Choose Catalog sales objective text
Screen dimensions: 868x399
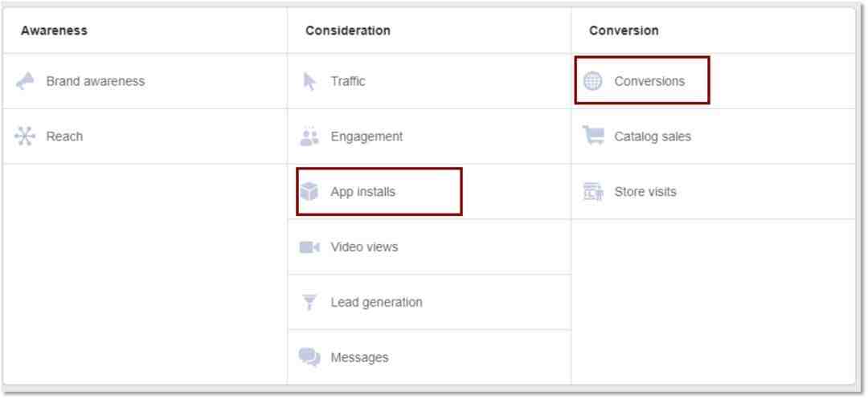[x=653, y=136]
